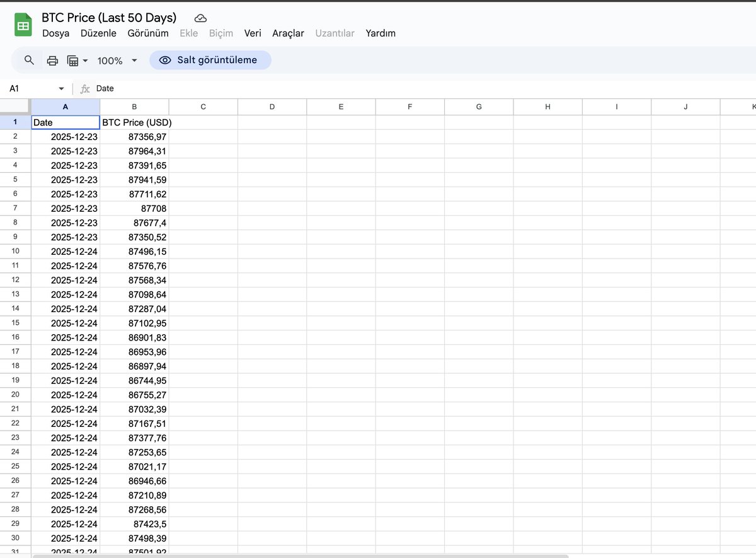Viewport: 756px width, 558px height.
Task: Select cell with price 87098,64
Action: click(134, 294)
